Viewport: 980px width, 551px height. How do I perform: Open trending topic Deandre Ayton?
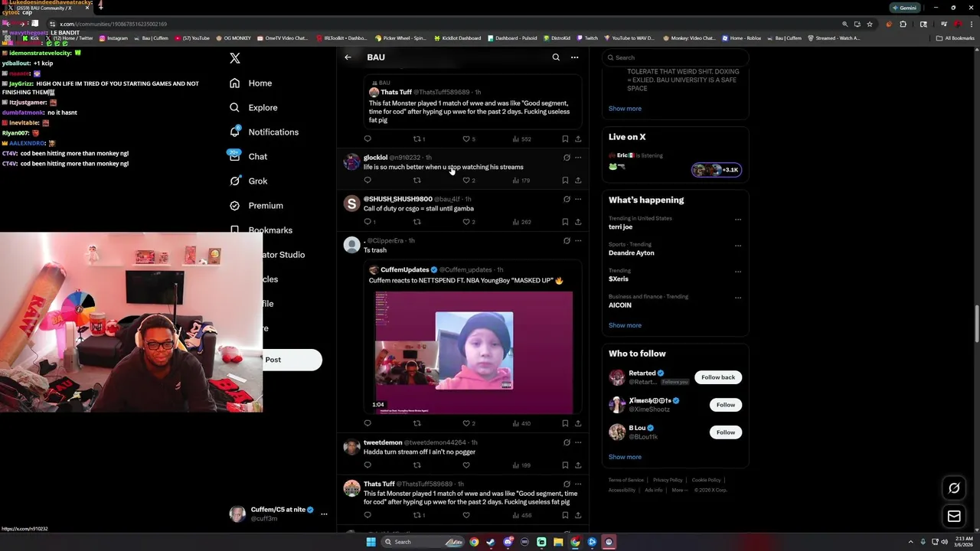coord(631,253)
